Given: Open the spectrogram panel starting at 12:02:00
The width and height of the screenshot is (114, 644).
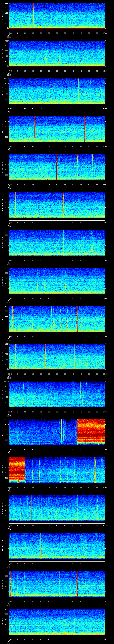Looking at the screenshot, I should click(x=57, y=622).
